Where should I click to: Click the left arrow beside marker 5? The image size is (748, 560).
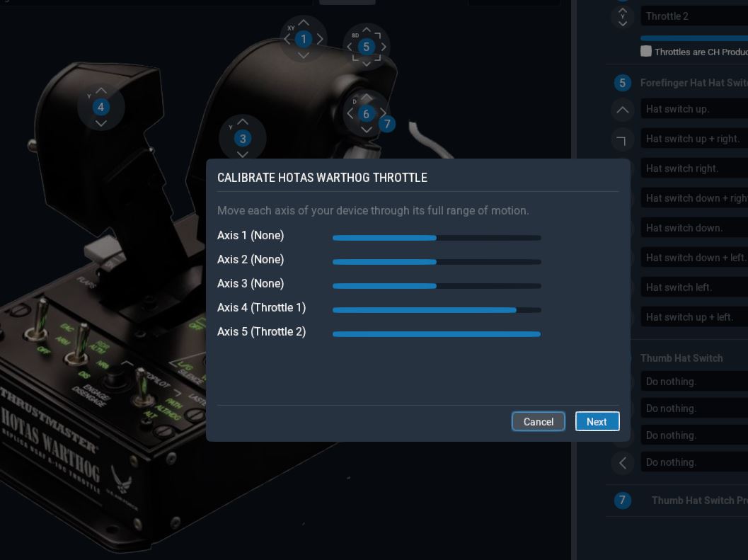tap(349, 47)
